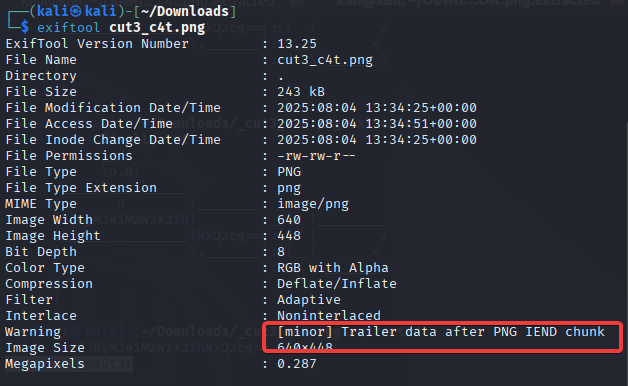Click the Megapixels value 0.287
Image resolution: width=628 pixels, height=386 pixels.
click(x=297, y=364)
